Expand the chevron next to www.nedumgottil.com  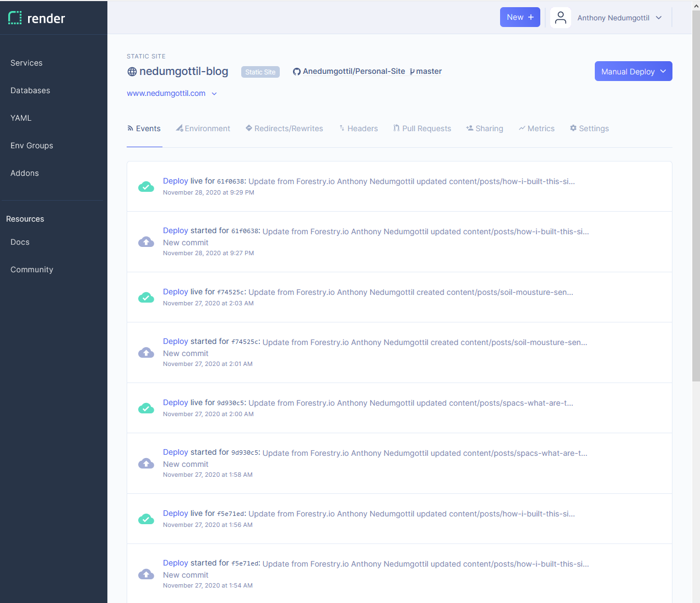tap(214, 94)
